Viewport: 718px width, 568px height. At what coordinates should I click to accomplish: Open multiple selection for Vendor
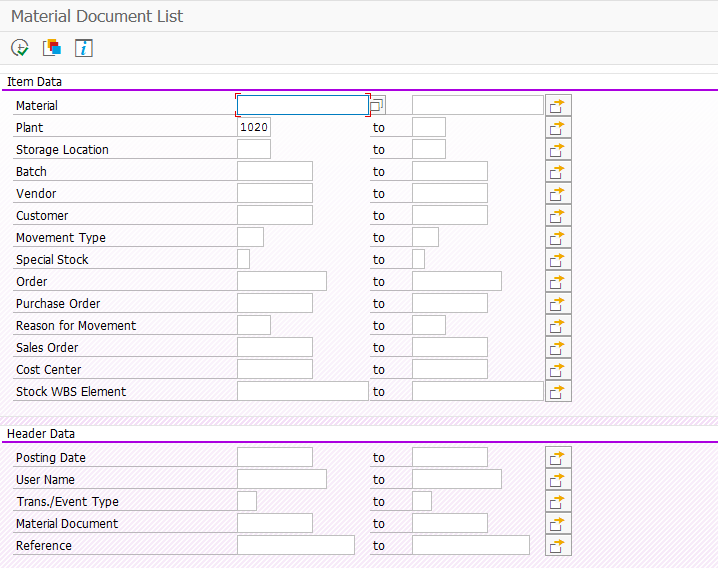pos(558,194)
